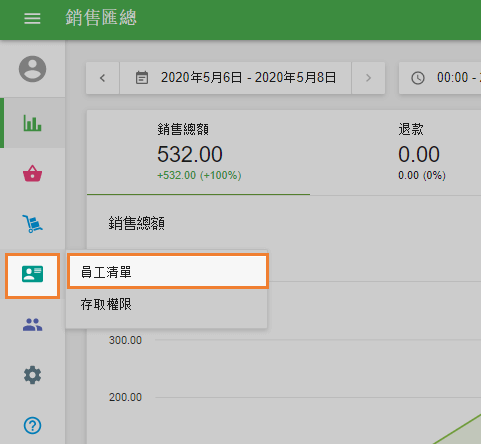Viewport: 481px width, 444px height.
Task: Click the 200.00 chart axis label
Action: pyautogui.click(x=125, y=397)
